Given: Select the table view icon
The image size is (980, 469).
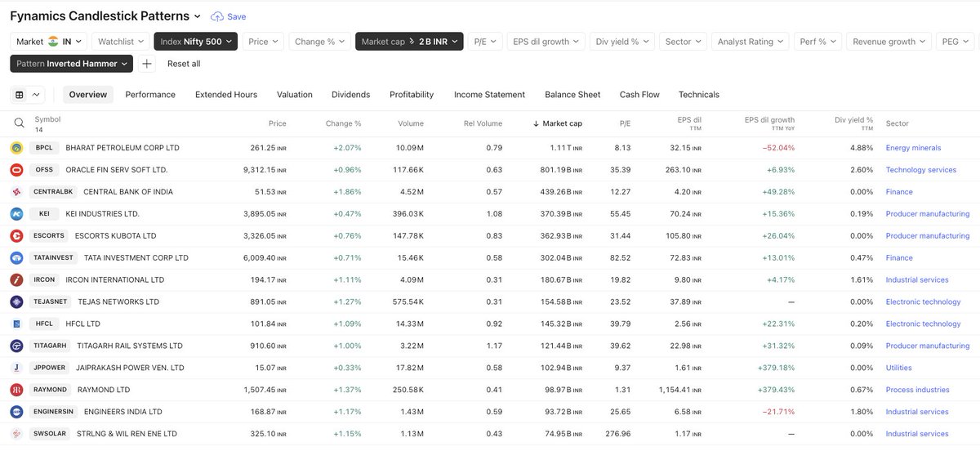Looking at the screenshot, I should pyautogui.click(x=20, y=95).
